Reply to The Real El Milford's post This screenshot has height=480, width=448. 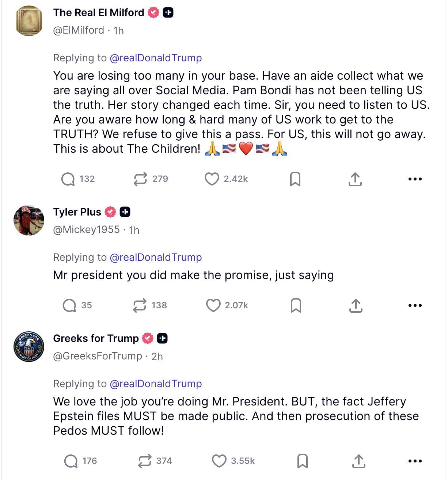pyautogui.click(x=68, y=179)
